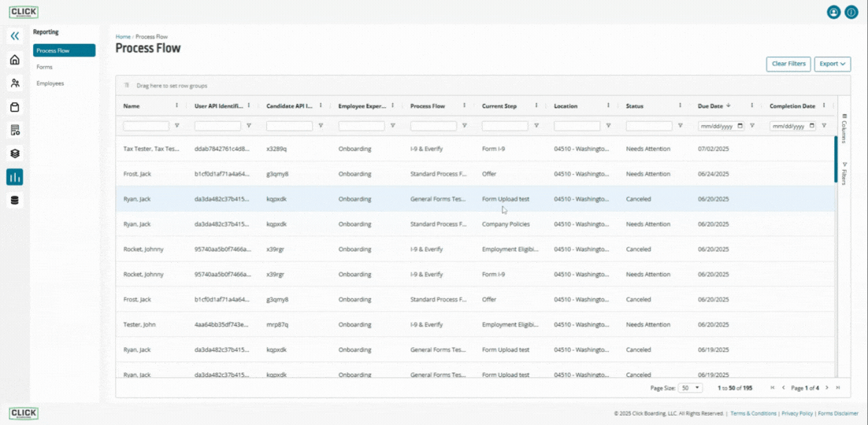The width and height of the screenshot is (868, 425).
Task: Open the Home icon in sidebar
Action: click(x=15, y=60)
